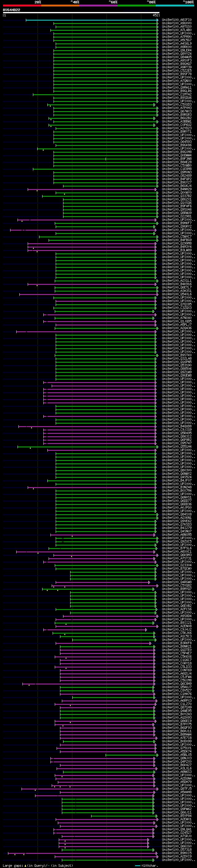Select label UniRef100_Q8TFJ5

(x=176, y=789)
